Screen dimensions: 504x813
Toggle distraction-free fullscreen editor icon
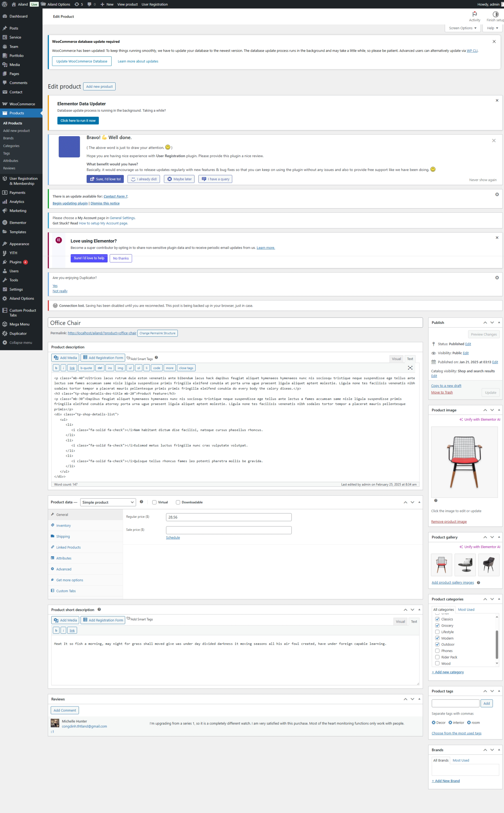pos(410,368)
